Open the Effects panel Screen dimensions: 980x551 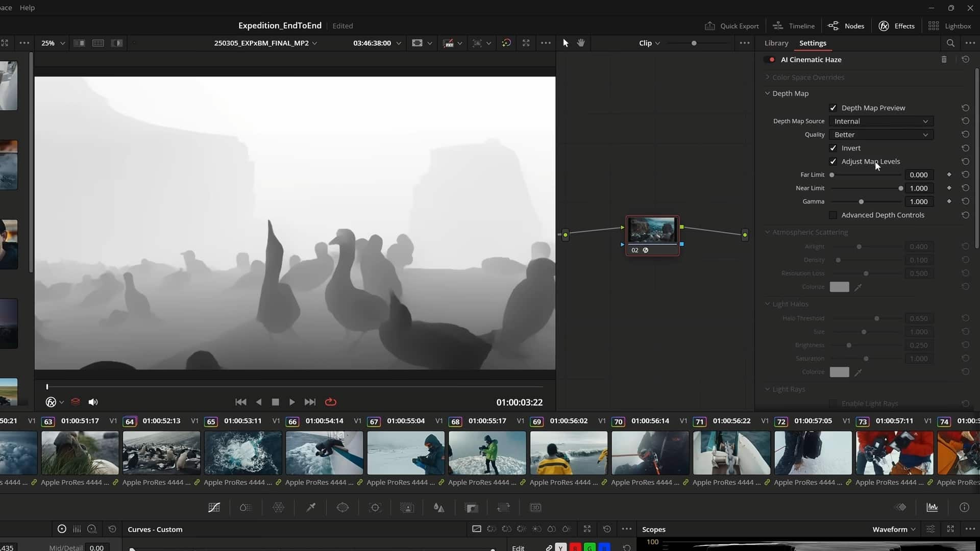(x=896, y=26)
